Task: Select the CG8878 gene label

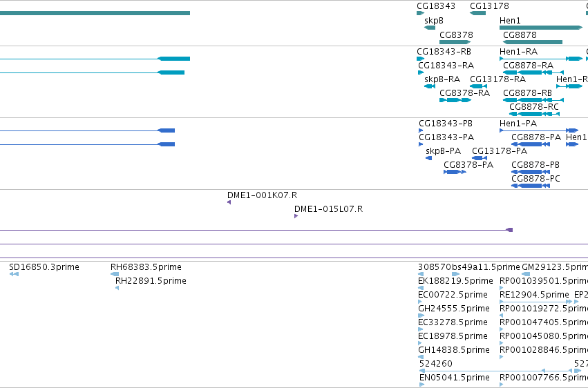Action: click(520, 35)
